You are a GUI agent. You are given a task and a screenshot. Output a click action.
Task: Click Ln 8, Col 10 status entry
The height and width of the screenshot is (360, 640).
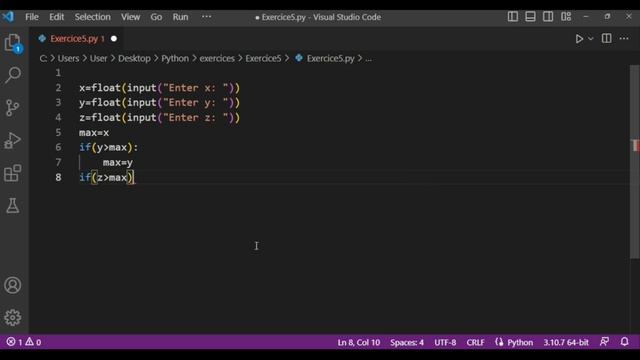358,342
